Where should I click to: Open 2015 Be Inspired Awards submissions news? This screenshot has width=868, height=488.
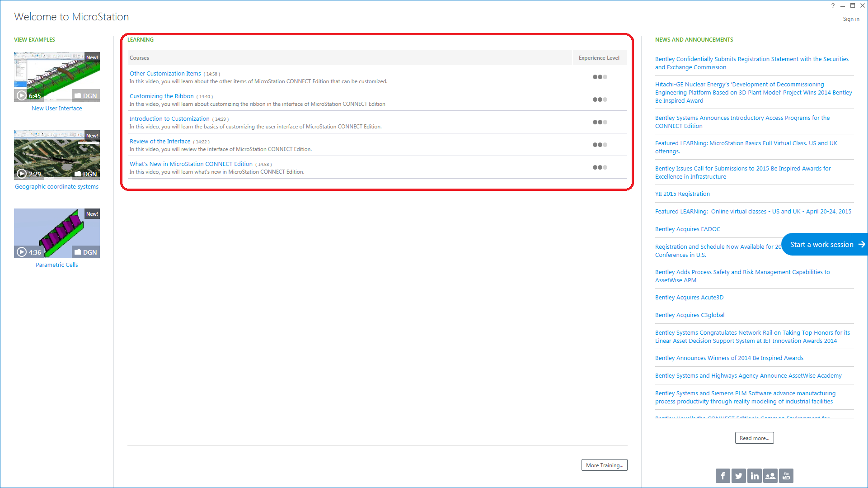743,172
